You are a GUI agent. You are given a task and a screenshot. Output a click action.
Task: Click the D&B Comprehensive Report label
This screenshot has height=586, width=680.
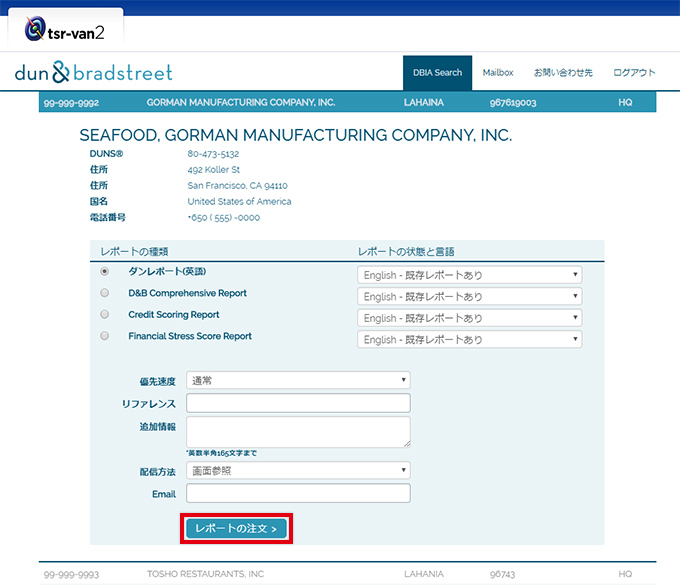click(187, 293)
